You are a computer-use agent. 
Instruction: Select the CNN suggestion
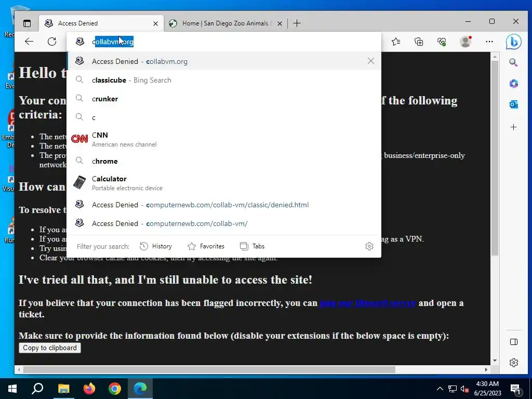(x=224, y=139)
